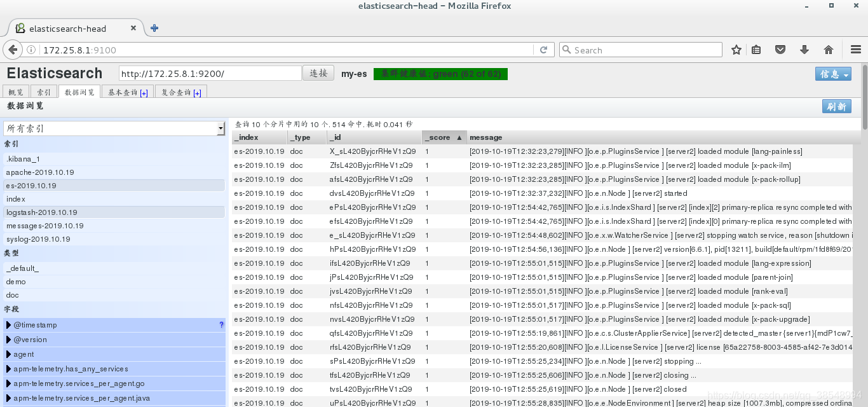Viewport: 868px width, 407px height.
Task: Open the 信息 dropdown button
Action: pos(833,74)
